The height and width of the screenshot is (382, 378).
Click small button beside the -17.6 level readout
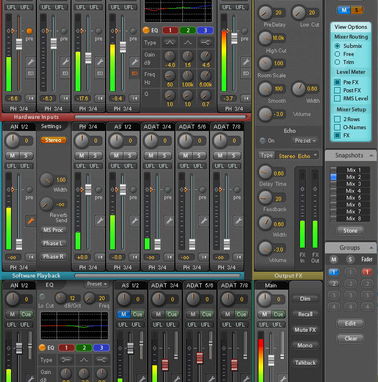point(100,99)
